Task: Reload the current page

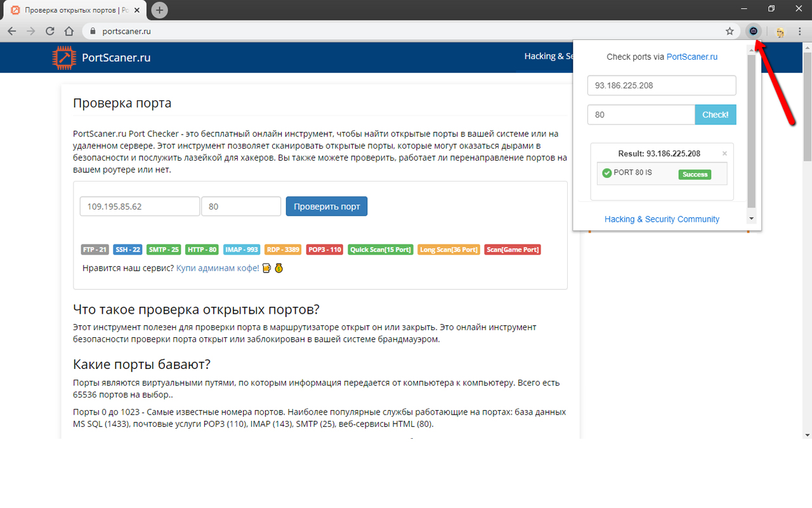Action: click(50, 31)
